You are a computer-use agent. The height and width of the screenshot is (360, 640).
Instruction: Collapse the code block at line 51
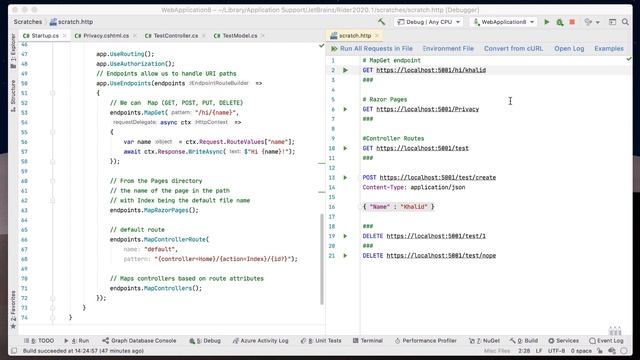(53, 93)
